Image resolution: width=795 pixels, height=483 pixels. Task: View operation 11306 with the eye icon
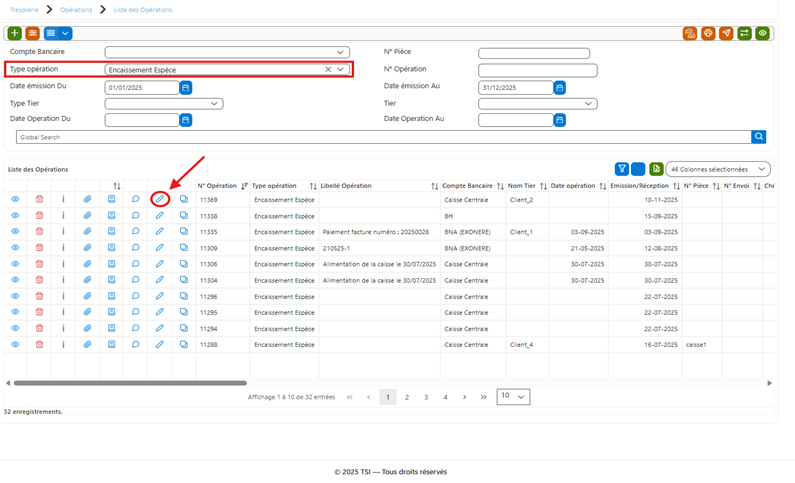[15, 264]
